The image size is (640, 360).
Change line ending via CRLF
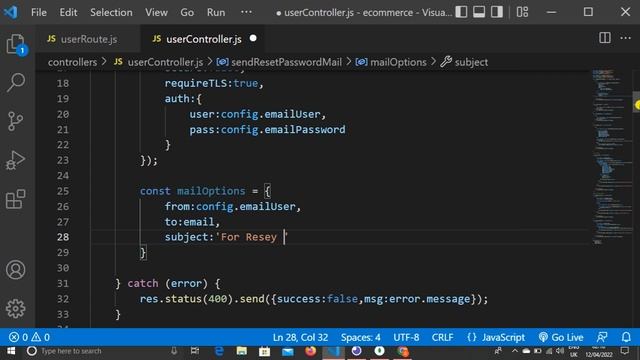[x=442, y=337]
